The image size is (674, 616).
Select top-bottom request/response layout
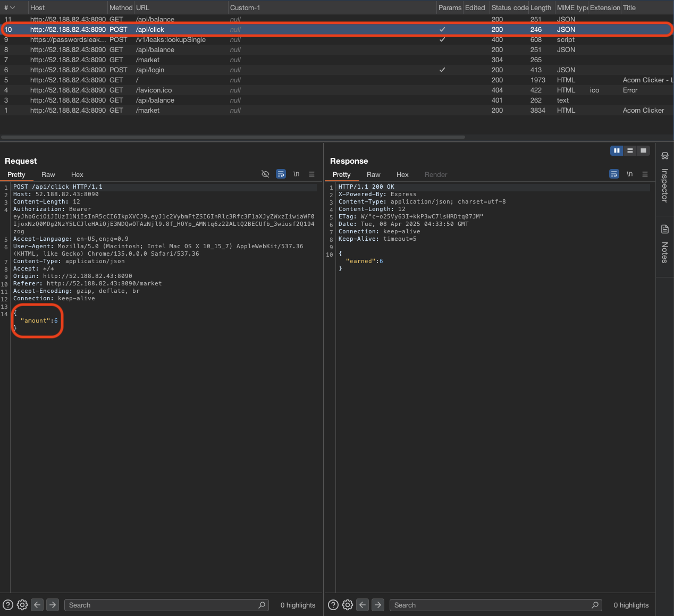coord(630,150)
